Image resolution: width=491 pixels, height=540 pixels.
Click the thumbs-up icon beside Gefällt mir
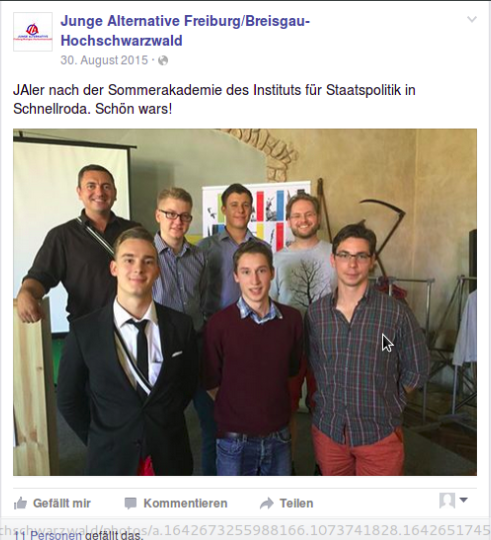tap(20, 503)
